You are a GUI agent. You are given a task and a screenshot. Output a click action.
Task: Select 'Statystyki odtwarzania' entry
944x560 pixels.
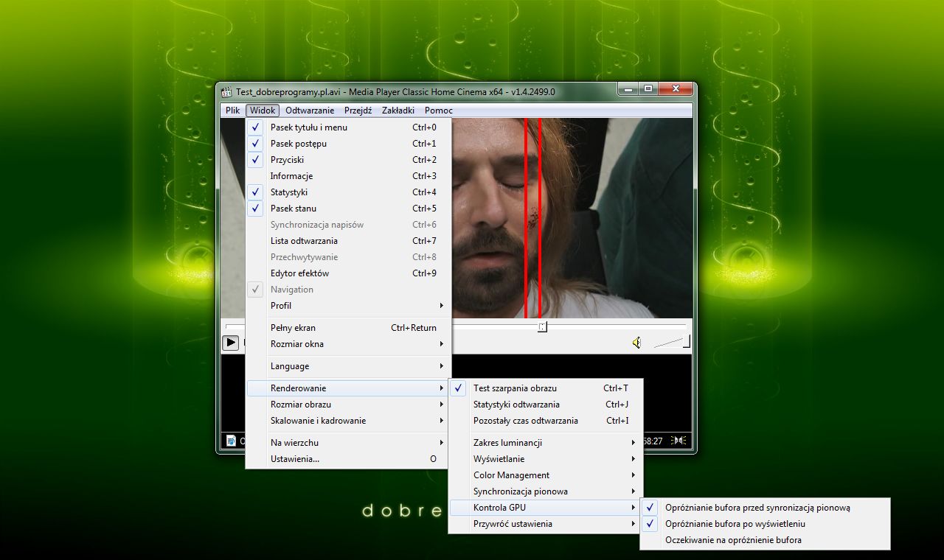(x=546, y=405)
